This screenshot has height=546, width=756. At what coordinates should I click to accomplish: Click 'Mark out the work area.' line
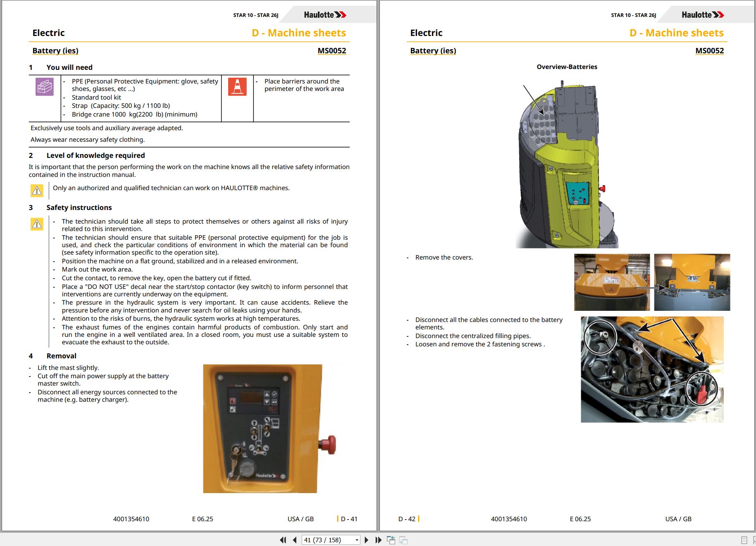click(97, 269)
